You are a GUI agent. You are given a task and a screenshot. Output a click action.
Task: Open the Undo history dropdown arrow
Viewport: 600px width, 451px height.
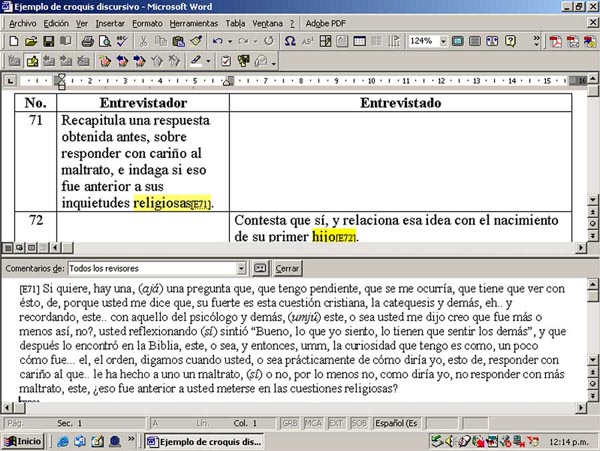[230, 42]
